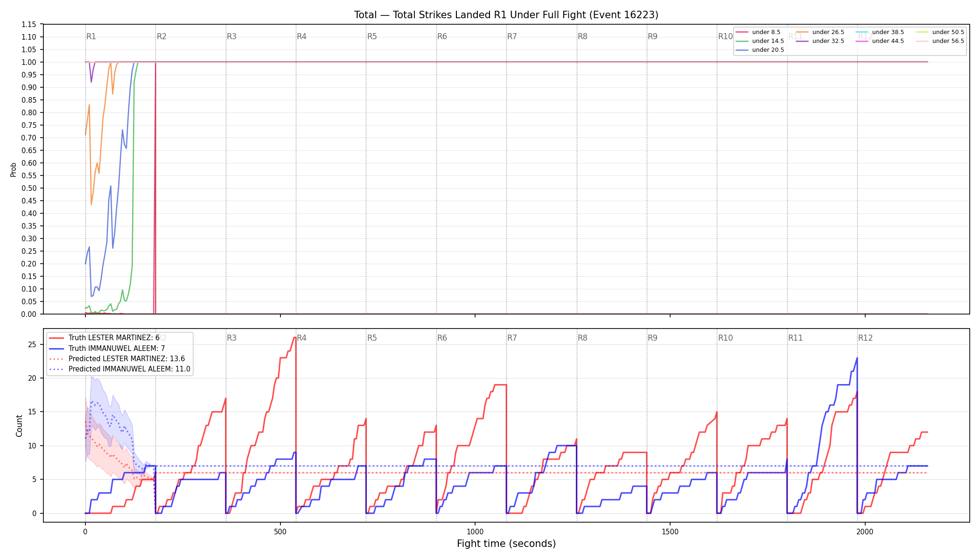
Task: Click the 5 tick on the Count axis
Action: pos(35,479)
